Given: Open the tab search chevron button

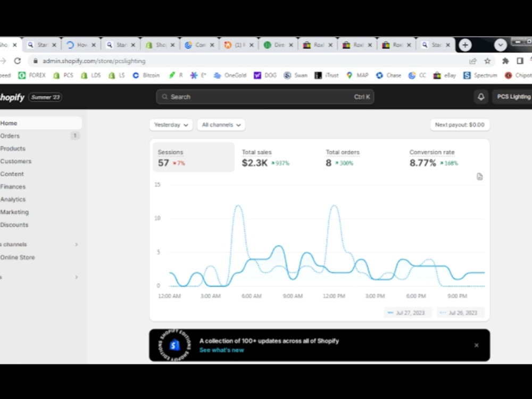Looking at the screenshot, I should click(500, 45).
